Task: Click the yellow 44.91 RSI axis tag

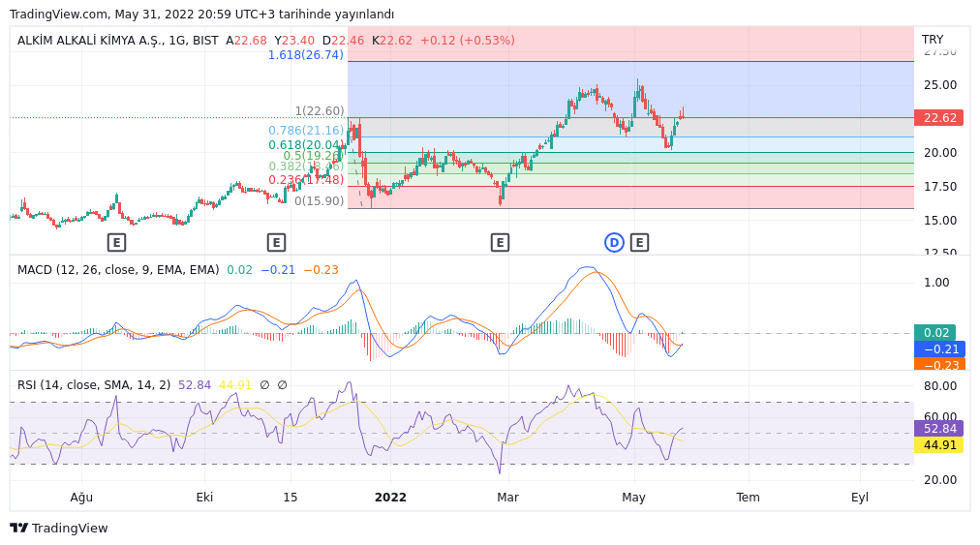Action: click(938, 445)
